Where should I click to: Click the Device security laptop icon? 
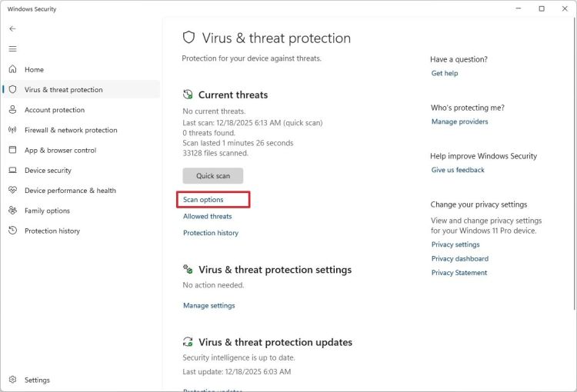coord(12,170)
